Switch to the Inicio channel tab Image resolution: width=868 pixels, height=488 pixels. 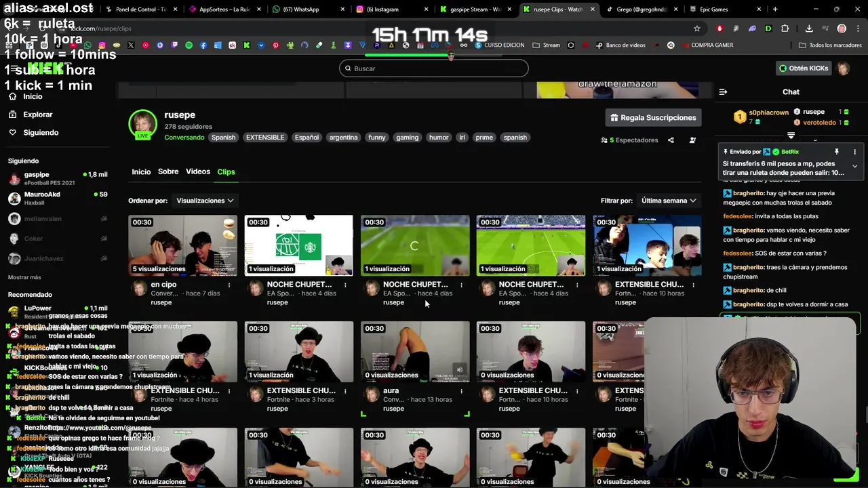[141, 171]
